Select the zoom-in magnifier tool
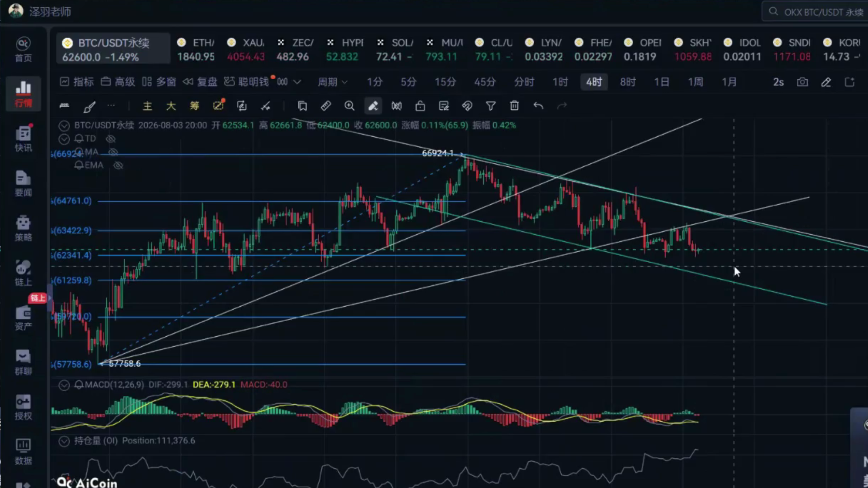 [349, 106]
